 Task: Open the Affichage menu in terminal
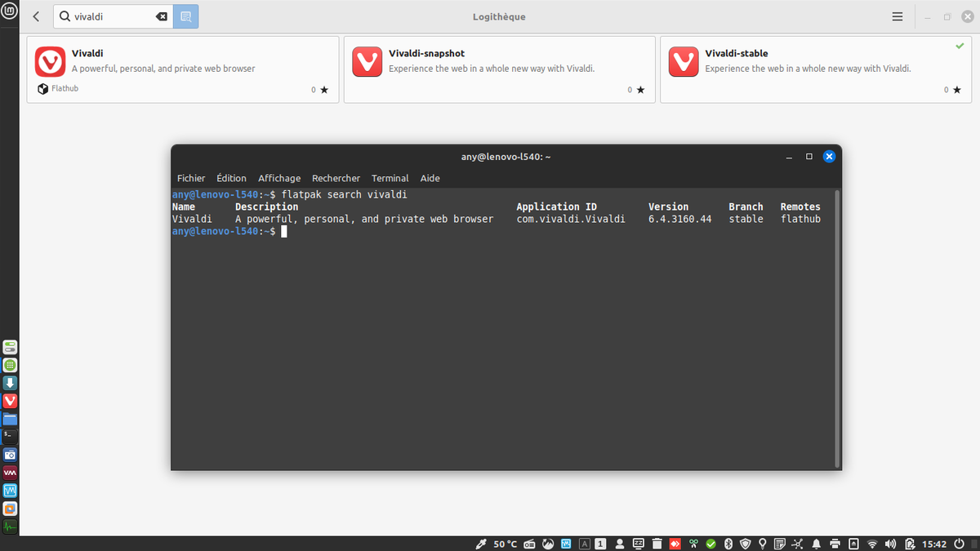(x=279, y=178)
